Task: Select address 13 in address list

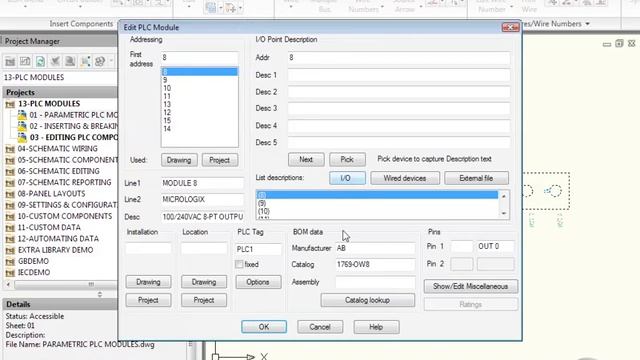Action: pos(199,104)
